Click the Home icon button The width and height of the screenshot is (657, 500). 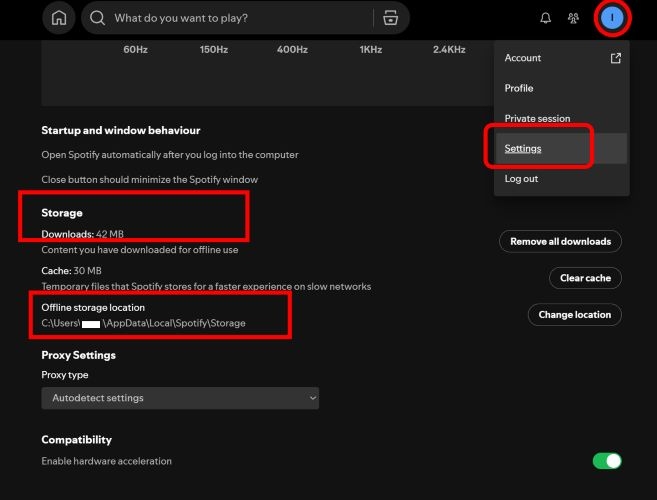click(x=59, y=18)
